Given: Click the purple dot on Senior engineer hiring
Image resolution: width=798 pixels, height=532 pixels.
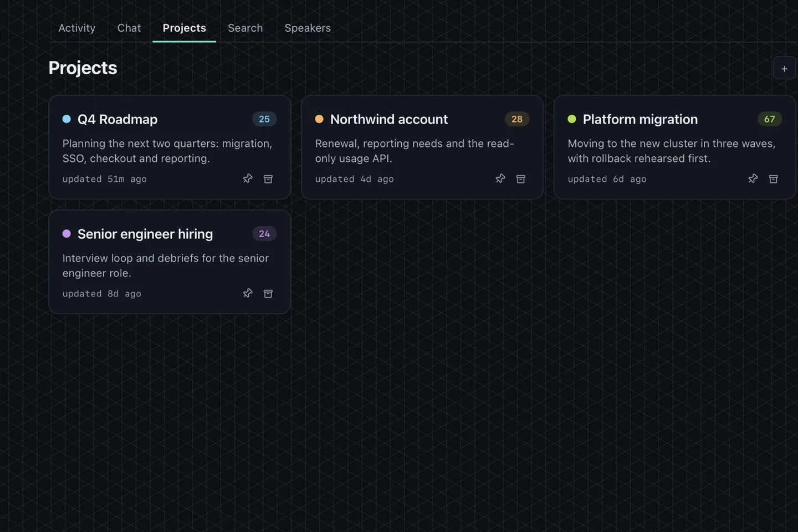Looking at the screenshot, I should click(x=66, y=233).
